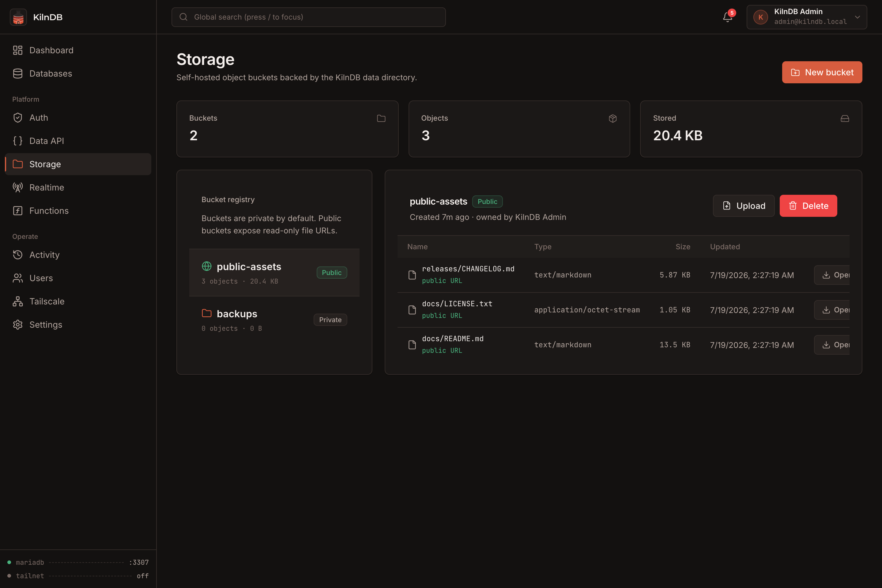This screenshot has height=588, width=882.
Task: Go to Tailscale settings page
Action: (78, 301)
